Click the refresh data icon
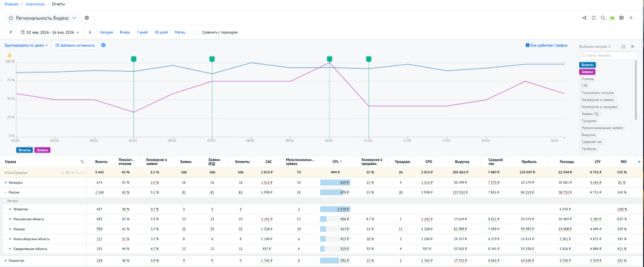The width and height of the screenshot is (644, 267). pyautogui.click(x=594, y=18)
